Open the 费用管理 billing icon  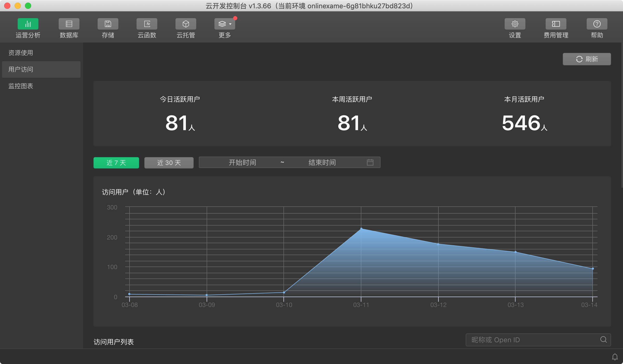coord(556,24)
